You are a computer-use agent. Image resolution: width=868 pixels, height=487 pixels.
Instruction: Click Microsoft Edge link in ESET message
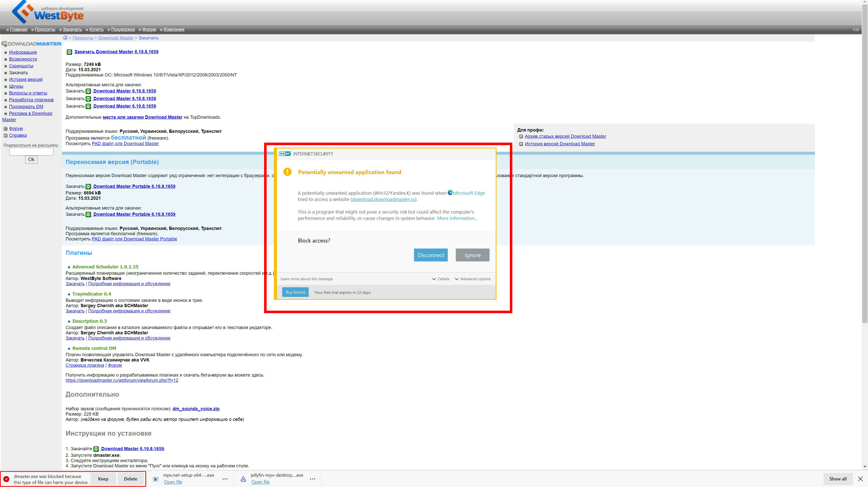point(469,193)
